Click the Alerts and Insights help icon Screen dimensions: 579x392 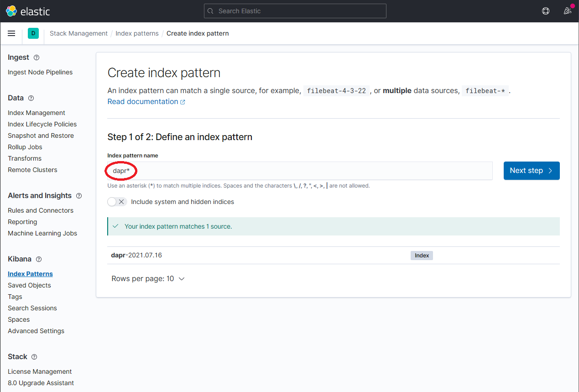pos(78,195)
